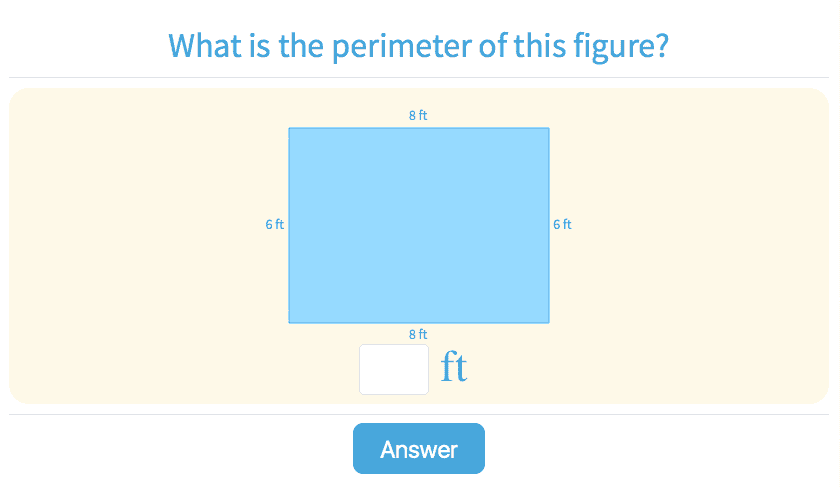Viewport: 840px width, 501px height.
Task: Select the blue rectangle figure center
Action: [419, 225]
